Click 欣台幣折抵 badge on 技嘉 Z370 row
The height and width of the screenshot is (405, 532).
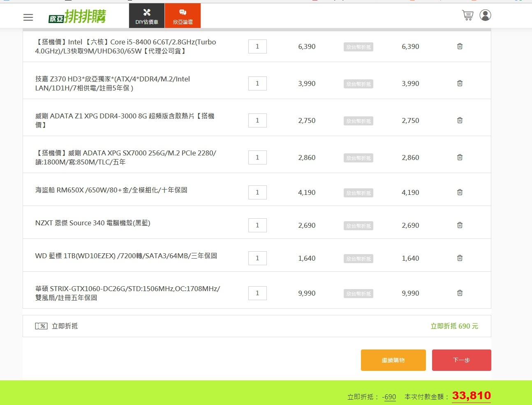tap(359, 84)
